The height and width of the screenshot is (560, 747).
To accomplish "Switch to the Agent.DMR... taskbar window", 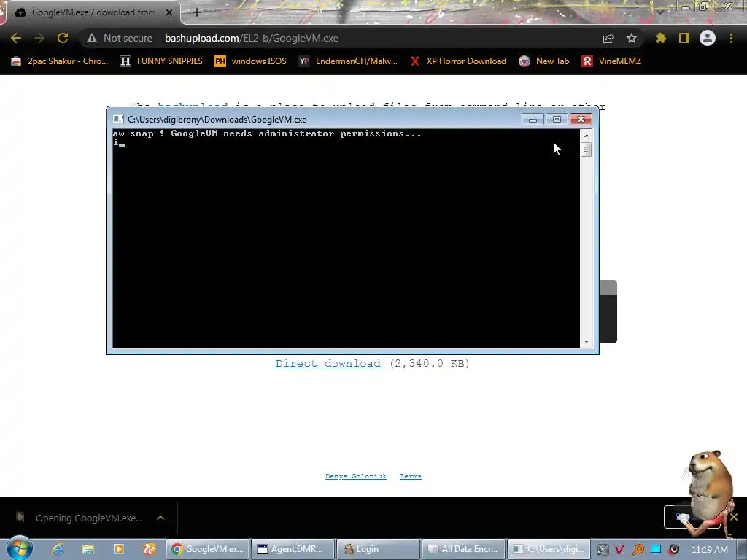I will coord(293,549).
